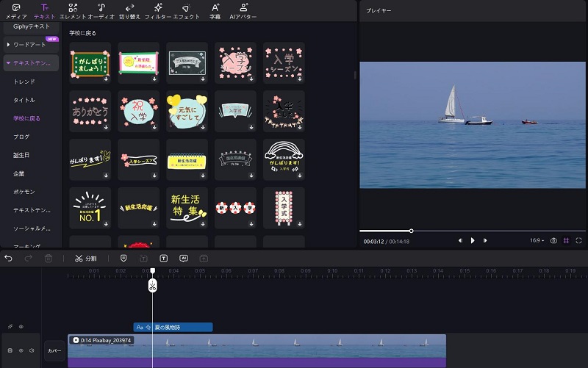Expand the ワードアート category

coord(29,45)
